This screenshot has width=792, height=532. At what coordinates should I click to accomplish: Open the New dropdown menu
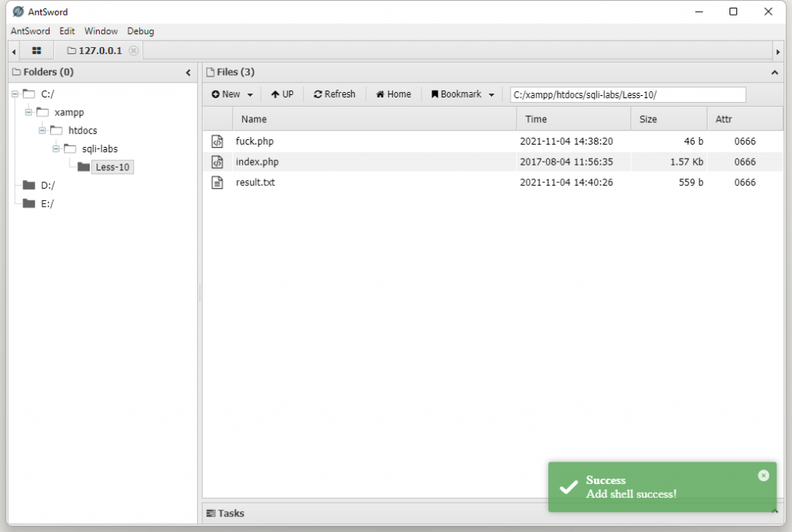click(x=232, y=94)
